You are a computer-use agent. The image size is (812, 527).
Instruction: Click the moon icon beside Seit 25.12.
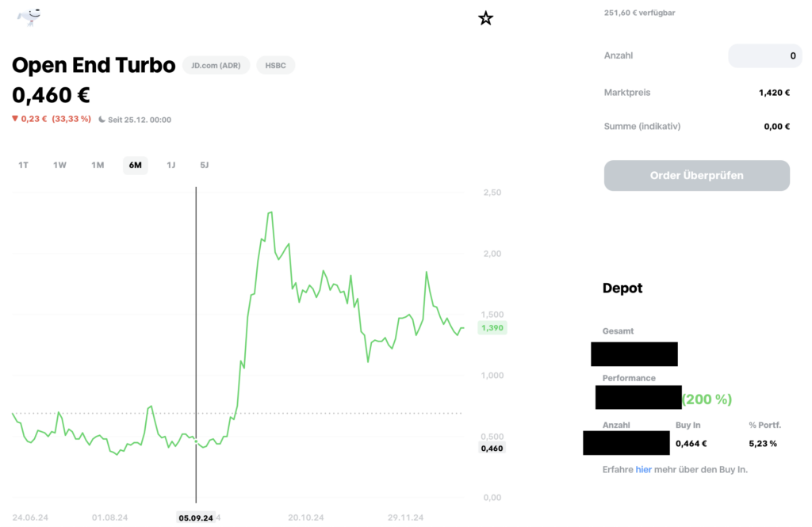(101, 120)
